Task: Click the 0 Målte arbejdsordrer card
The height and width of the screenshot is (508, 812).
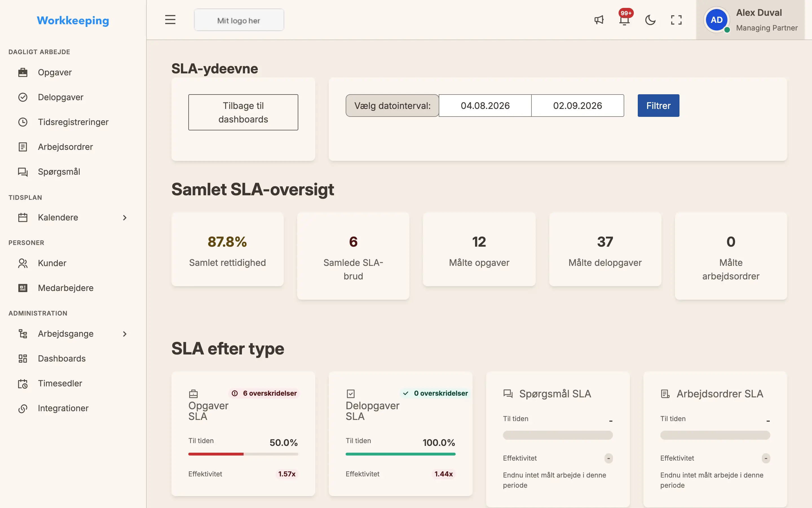Action: click(x=731, y=256)
